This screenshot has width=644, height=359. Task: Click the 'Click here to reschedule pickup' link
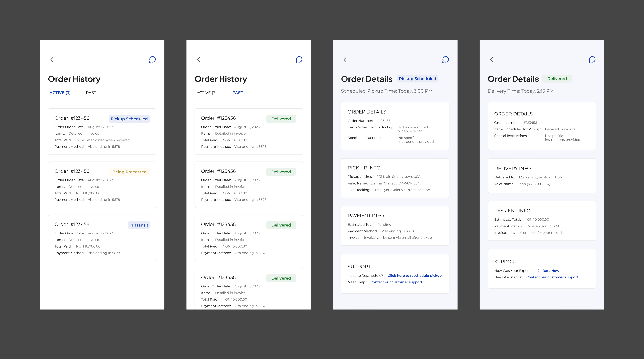click(415, 275)
